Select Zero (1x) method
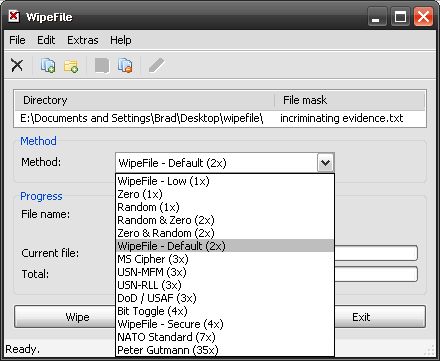Screen dimensions: 440x361 pos(224,194)
